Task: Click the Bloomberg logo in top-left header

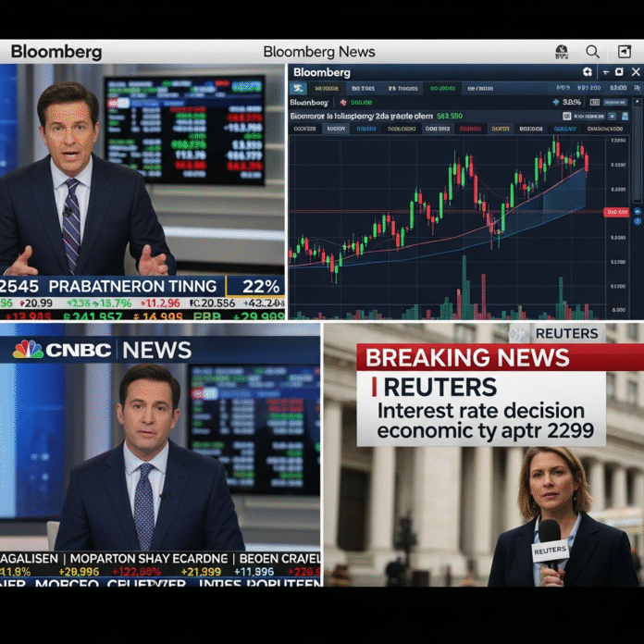Action: point(56,52)
